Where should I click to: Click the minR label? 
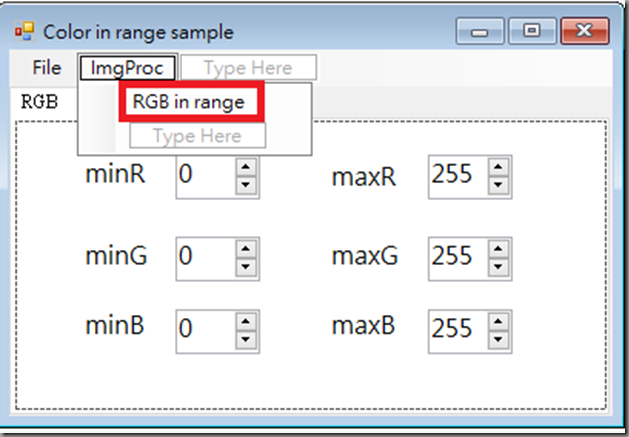tap(115, 174)
